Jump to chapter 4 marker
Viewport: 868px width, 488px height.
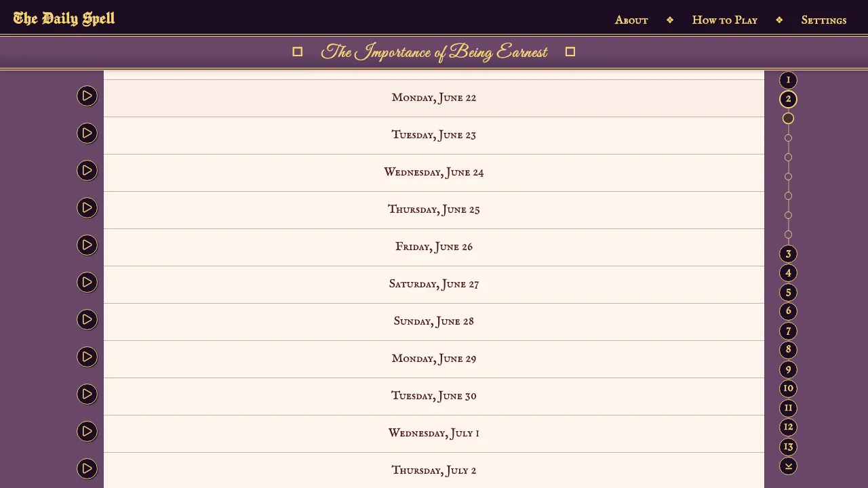pos(788,273)
